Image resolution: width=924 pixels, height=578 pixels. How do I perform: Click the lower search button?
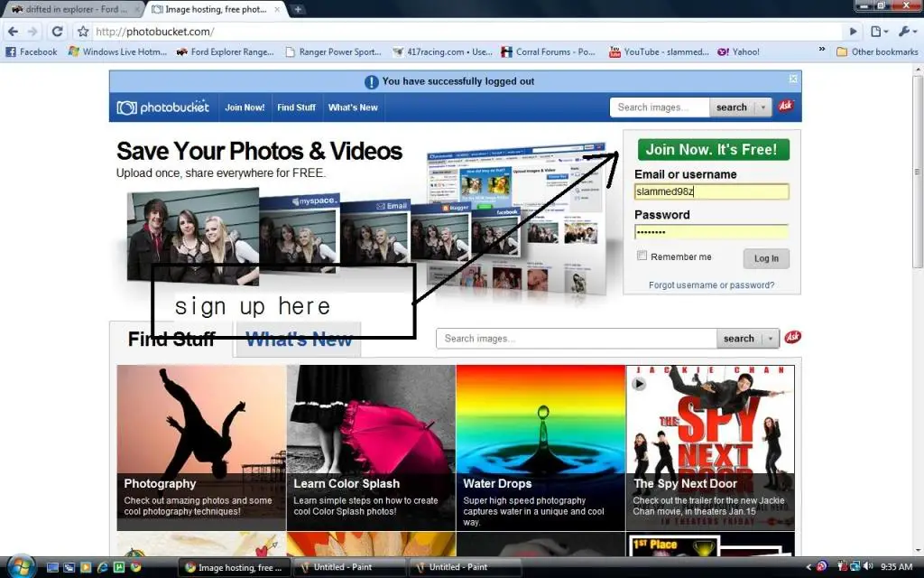[x=738, y=339]
